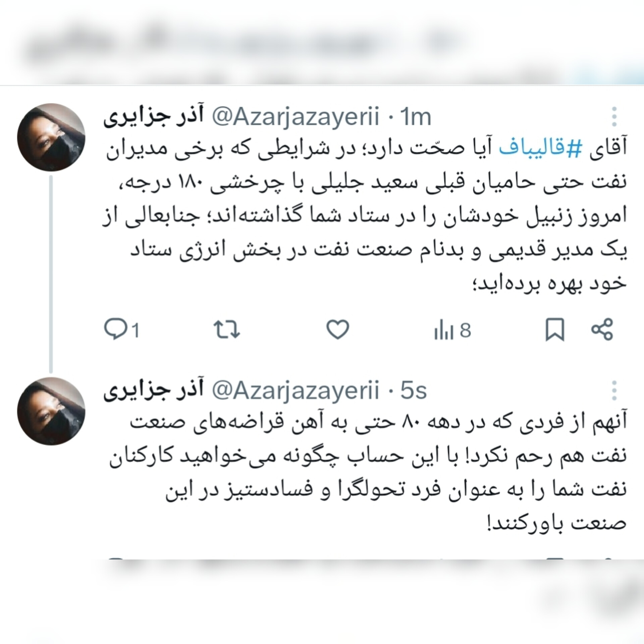The height and width of the screenshot is (644, 644).
Task: Open the first tweet's three-dot menu
Action: [614, 117]
